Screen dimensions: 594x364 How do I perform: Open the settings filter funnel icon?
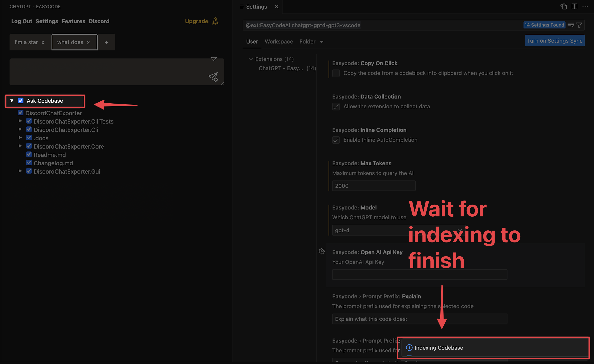pos(579,25)
